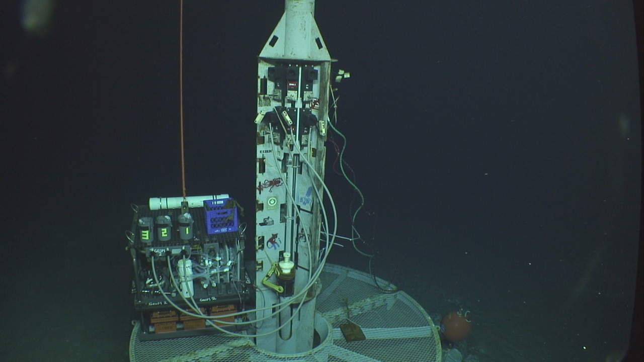Viewport: 644px width, 362px height.
Task: Click the orange rope above the sled
Action: [182, 101]
